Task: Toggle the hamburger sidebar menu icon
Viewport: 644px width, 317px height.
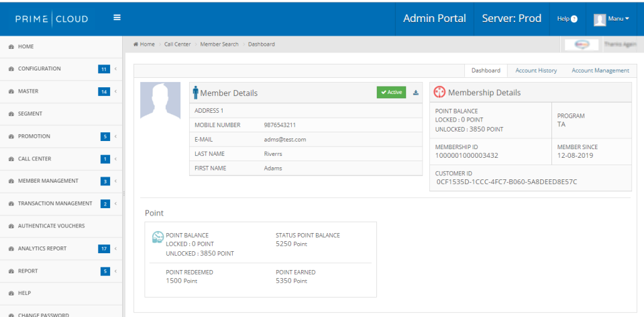Action: point(117,17)
